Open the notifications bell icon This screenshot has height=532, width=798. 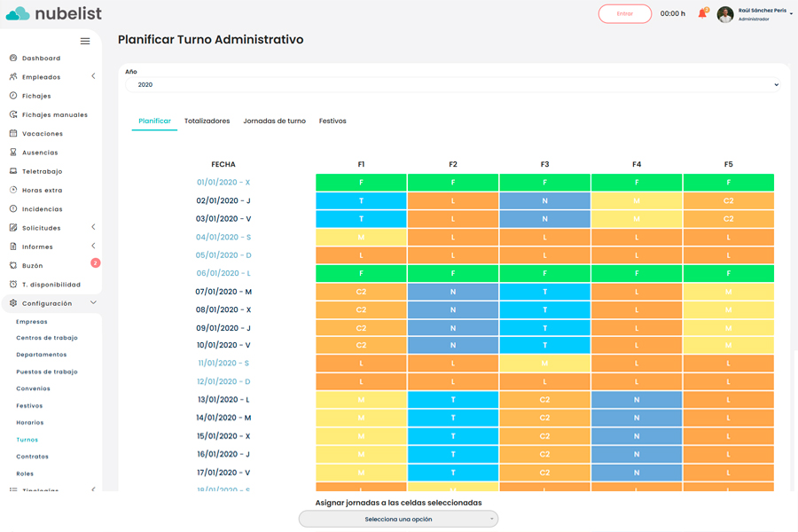point(702,13)
